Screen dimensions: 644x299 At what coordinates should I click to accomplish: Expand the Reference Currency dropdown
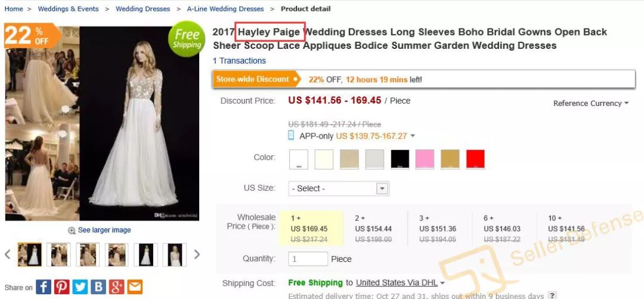click(590, 103)
